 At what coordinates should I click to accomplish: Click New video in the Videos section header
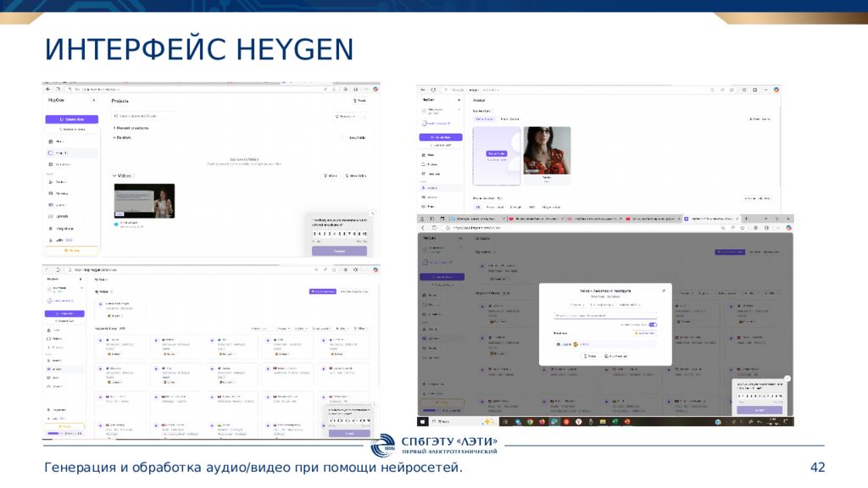356,176
